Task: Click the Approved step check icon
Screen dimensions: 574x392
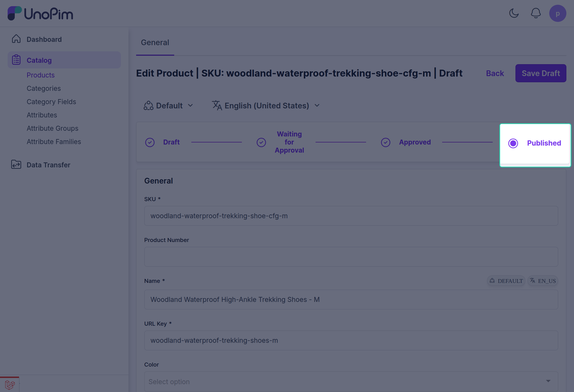Action: [385, 142]
